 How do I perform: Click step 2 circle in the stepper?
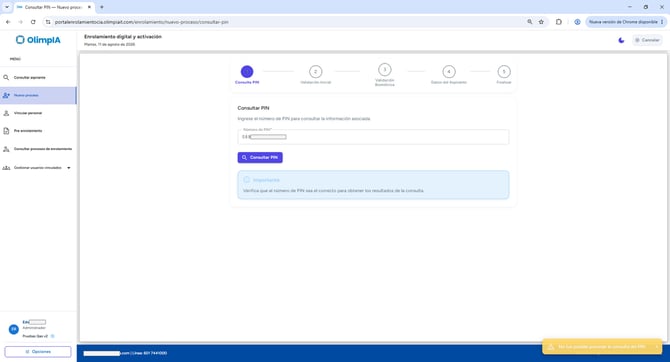pos(315,71)
